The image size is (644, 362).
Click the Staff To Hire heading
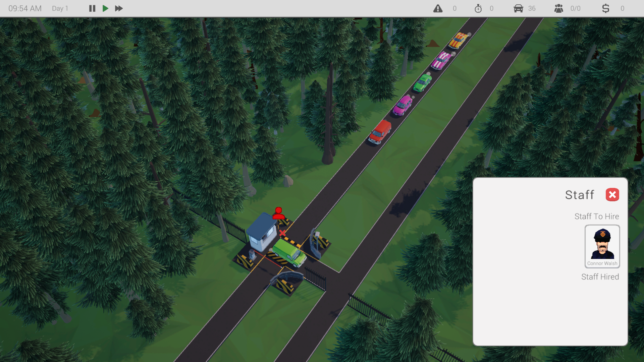pos(597,216)
